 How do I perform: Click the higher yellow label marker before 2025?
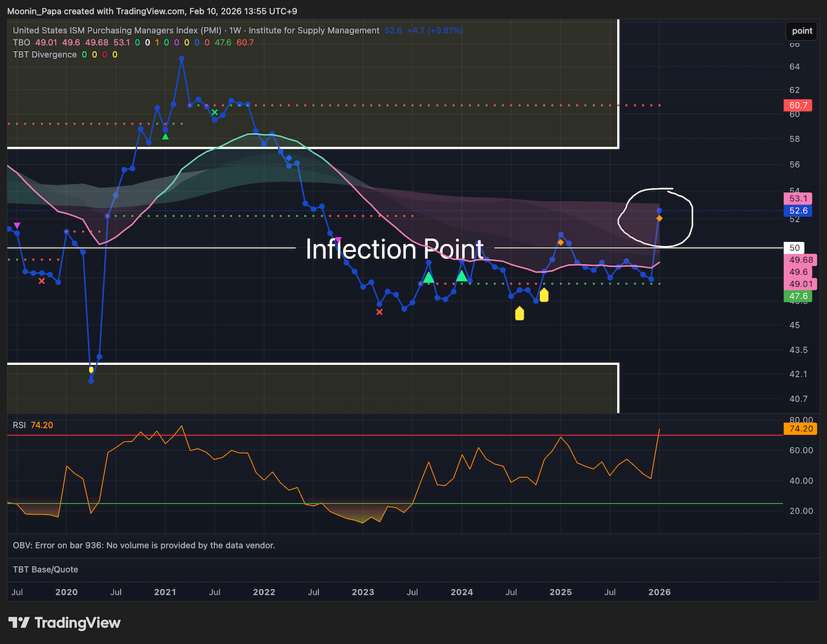click(544, 295)
